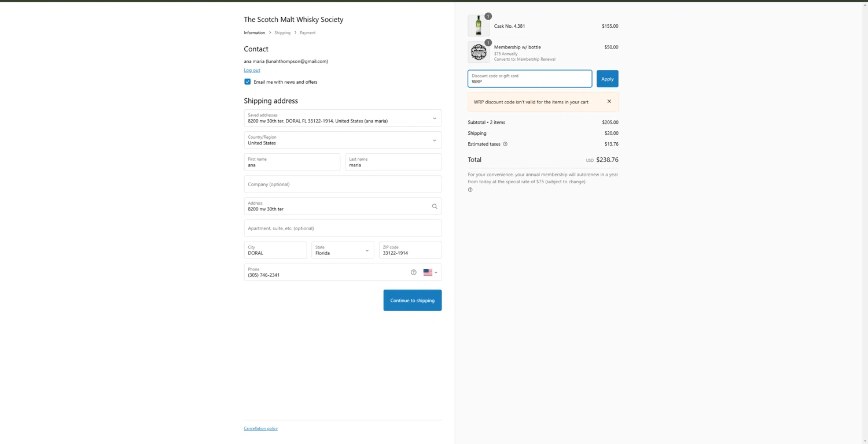Screen dimensions: 868x444
Task: Go to the Shipping breadcrumb step
Action: (x=282, y=33)
